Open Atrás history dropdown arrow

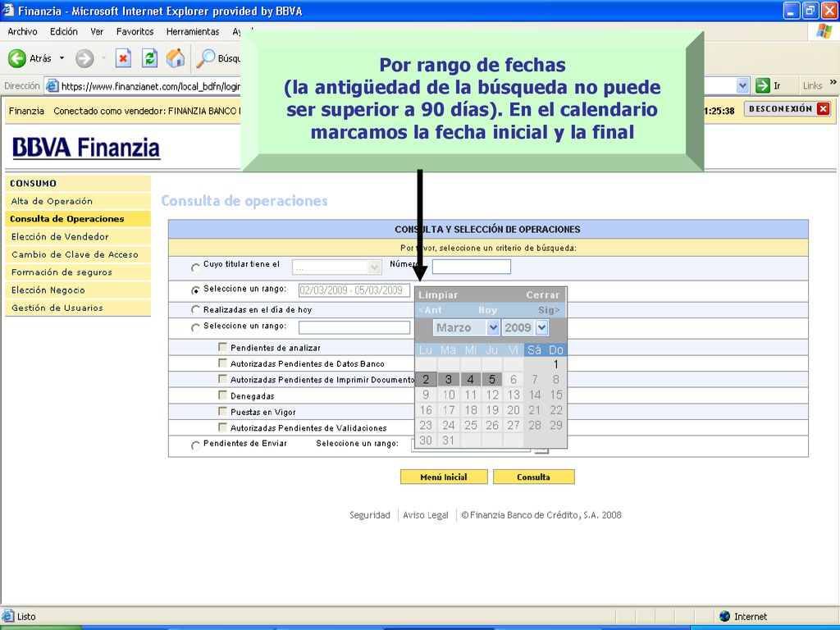coord(62,58)
